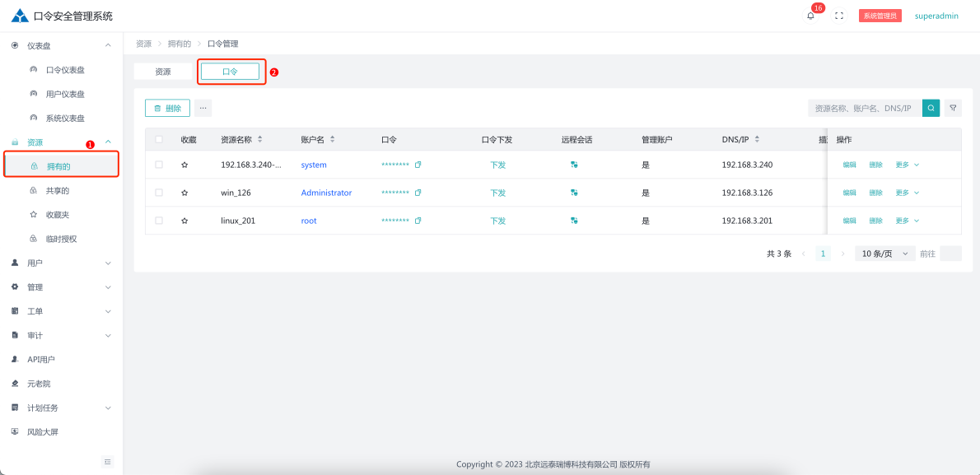Switch to the 资源 tab

pos(163,72)
